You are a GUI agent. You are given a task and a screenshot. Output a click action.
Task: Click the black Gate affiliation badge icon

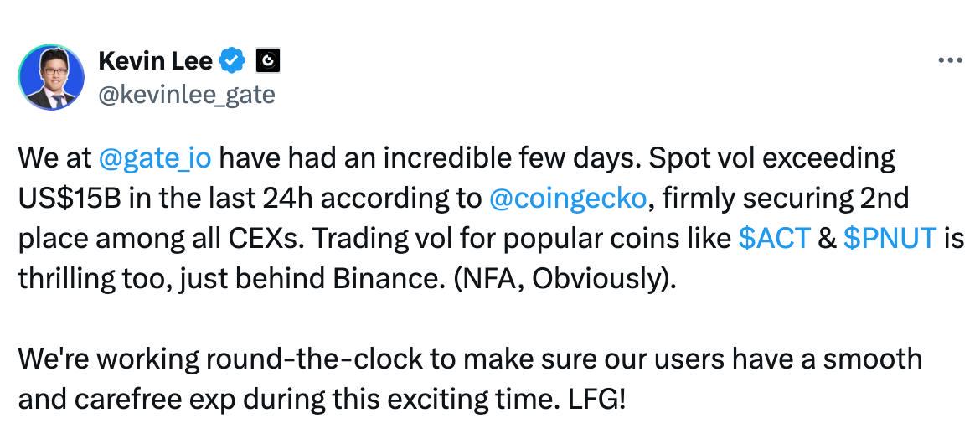click(x=268, y=61)
